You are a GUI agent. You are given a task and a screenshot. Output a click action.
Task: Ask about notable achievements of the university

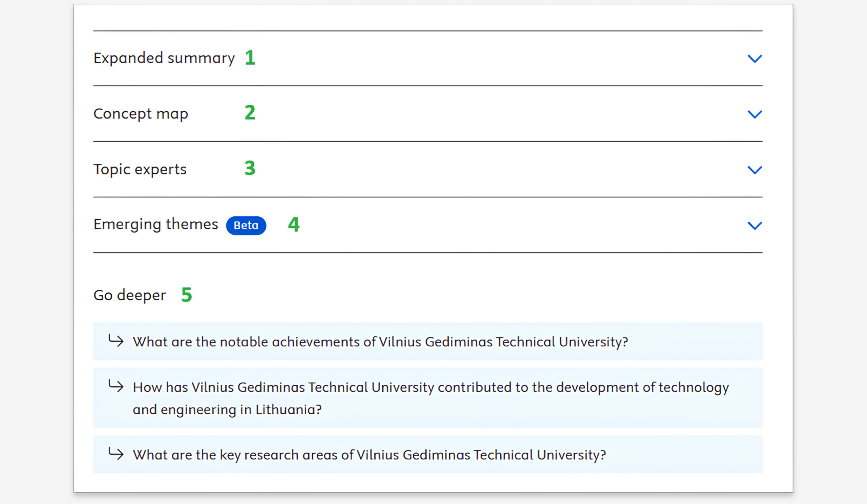point(428,342)
